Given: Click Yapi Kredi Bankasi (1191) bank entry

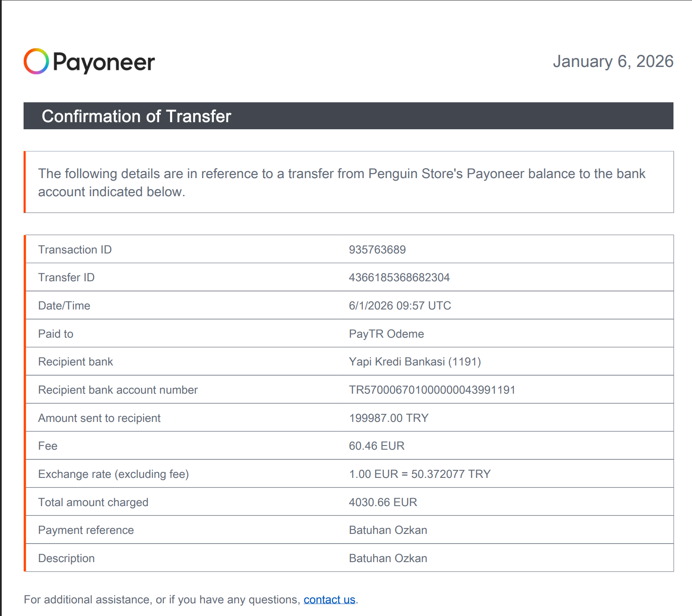Looking at the screenshot, I should click(415, 362).
